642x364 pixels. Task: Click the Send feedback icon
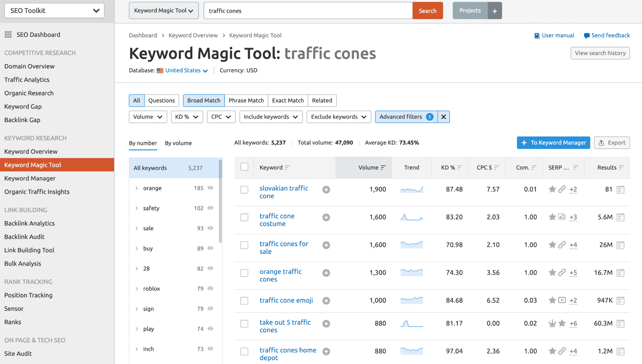[x=586, y=35]
